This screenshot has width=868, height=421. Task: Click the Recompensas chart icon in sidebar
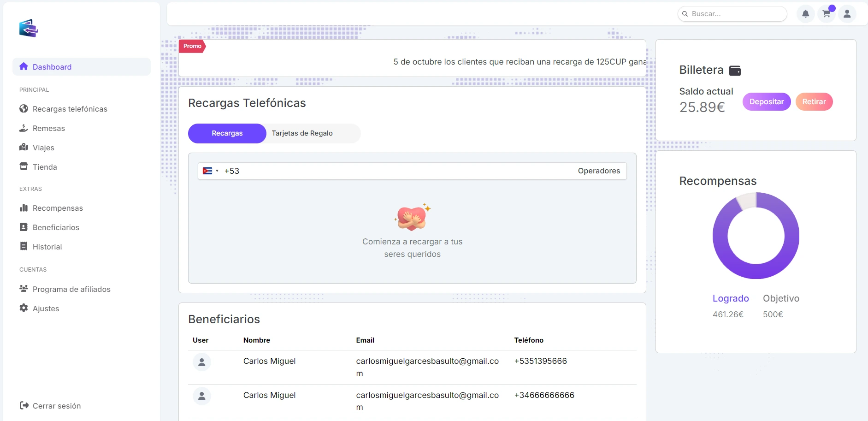click(x=24, y=208)
